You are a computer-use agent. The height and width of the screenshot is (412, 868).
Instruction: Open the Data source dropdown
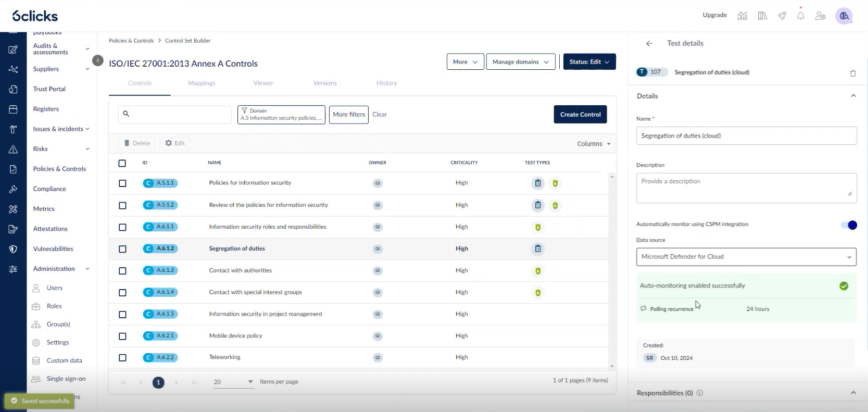coord(746,257)
